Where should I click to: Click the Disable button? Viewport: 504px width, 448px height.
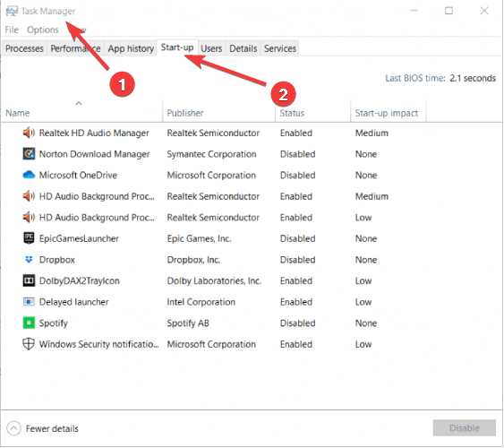click(464, 427)
